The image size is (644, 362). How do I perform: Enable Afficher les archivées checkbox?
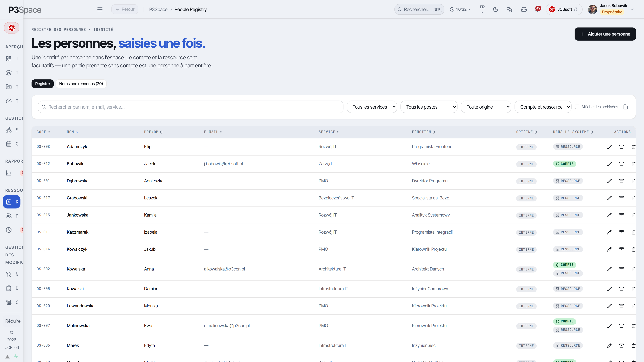(x=577, y=107)
